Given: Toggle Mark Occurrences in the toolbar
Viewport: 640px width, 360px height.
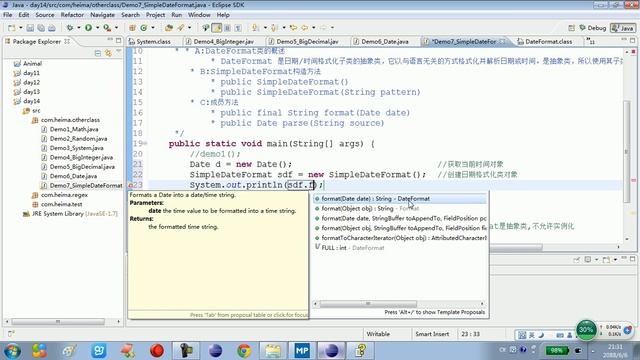Looking at the screenshot, I should click(x=217, y=28).
